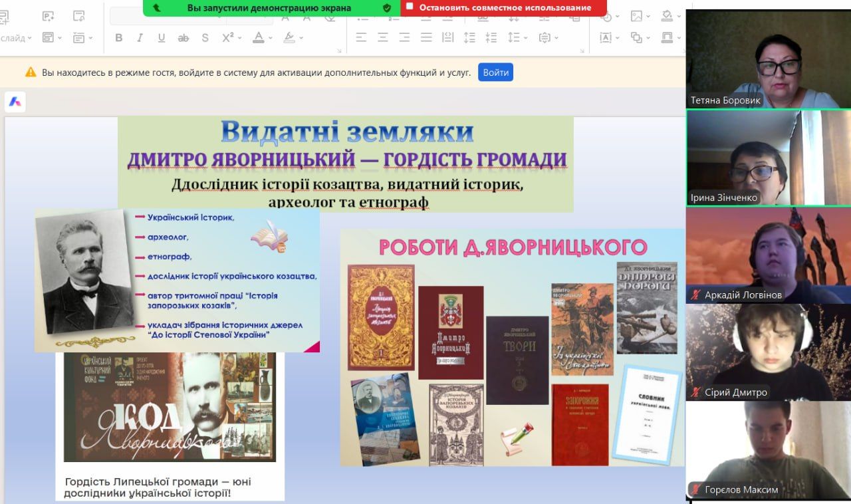Click the Видатні земляки slide title
Image resolution: width=851 pixels, height=504 pixels.
347,132
